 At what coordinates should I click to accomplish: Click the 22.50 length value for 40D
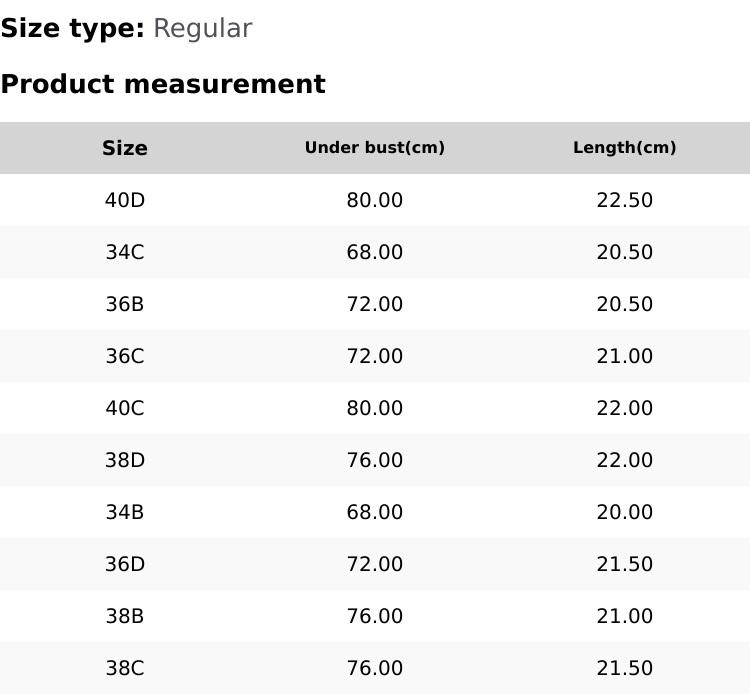(625, 200)
